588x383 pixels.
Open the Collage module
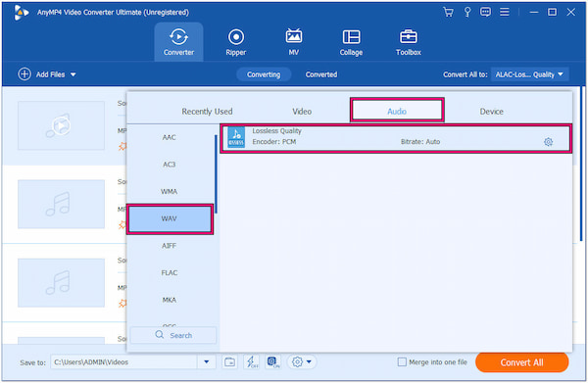[x=351, y=42]
